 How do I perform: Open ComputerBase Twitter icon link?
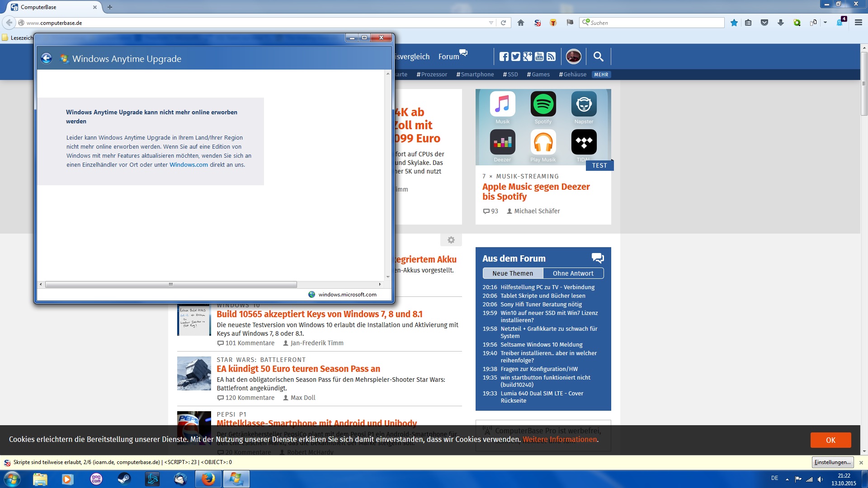(515, 56)
